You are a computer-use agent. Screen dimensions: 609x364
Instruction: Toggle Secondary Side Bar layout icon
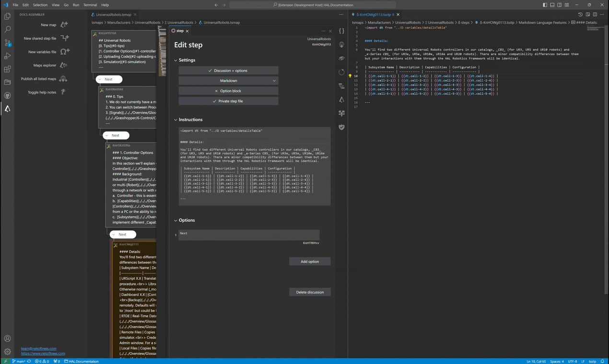point(560,5)
